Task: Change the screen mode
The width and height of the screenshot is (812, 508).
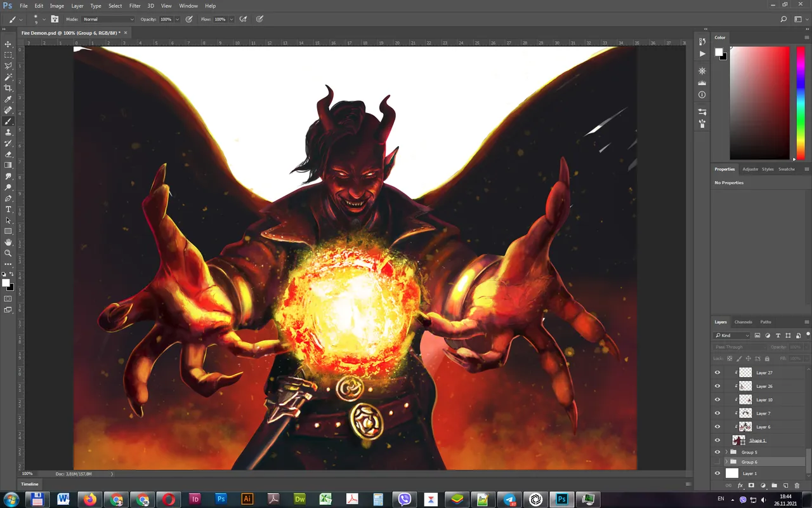Action: [8, 310]
